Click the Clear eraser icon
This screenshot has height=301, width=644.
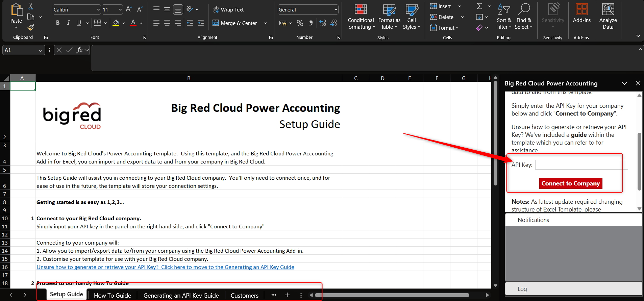pos(479,28)
